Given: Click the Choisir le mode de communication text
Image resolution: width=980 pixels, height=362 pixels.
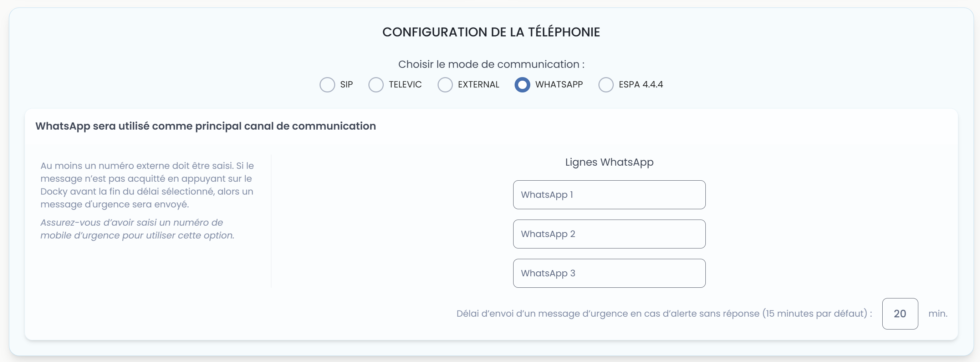Looking at the screenshot, I should 491,64.
